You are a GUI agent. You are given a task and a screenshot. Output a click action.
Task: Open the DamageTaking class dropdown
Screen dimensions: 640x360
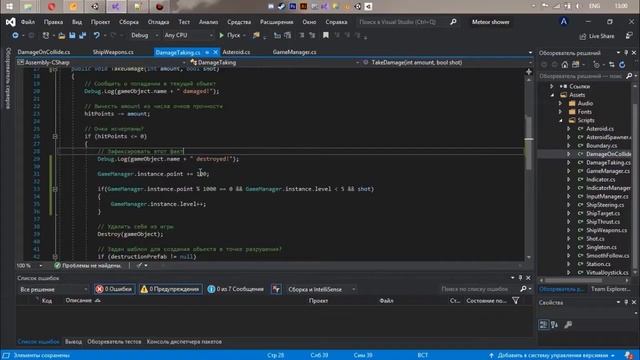tap(275, 62)
